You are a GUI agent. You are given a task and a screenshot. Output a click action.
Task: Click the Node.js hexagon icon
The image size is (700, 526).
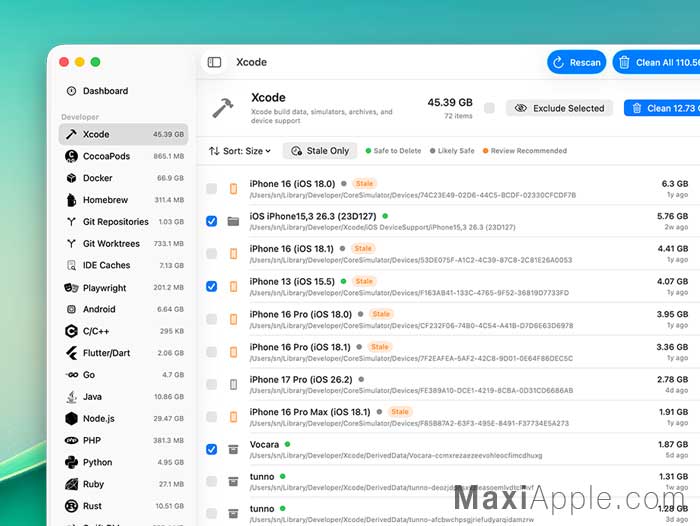point(71,418)
